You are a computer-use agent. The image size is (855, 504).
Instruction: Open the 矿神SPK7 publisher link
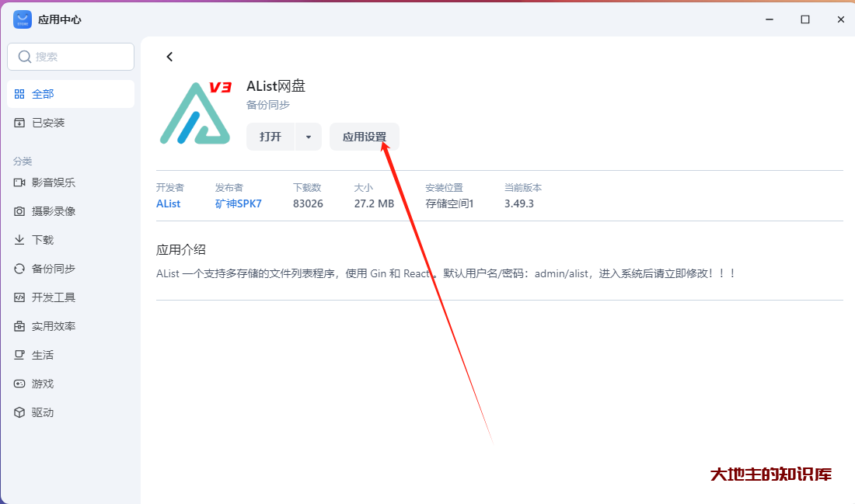pyautogui.click(x=239, y=203)
